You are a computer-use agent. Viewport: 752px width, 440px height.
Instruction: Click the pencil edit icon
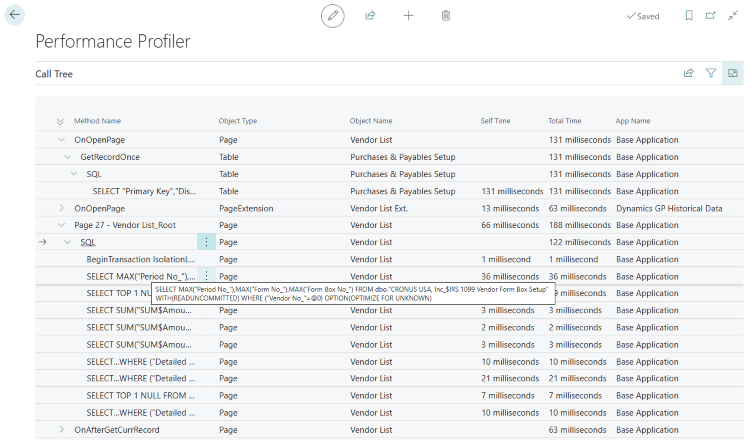point(333,16)
